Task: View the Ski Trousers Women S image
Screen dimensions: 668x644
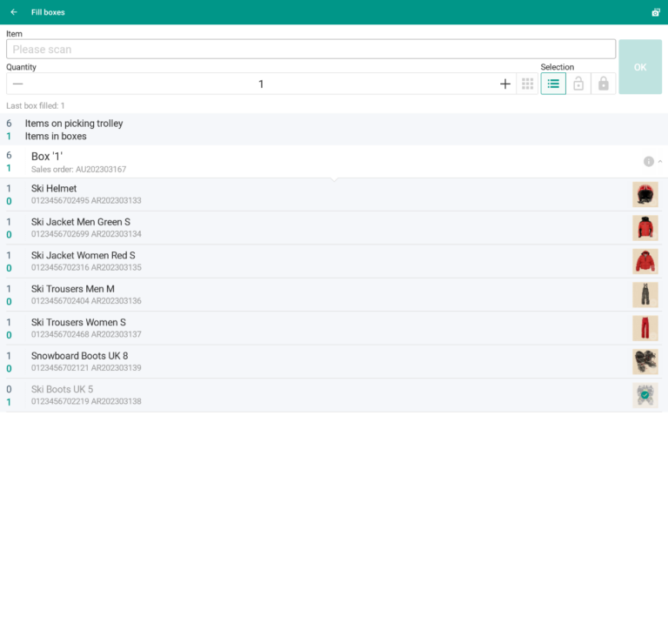Action: [x=645, y=328]
